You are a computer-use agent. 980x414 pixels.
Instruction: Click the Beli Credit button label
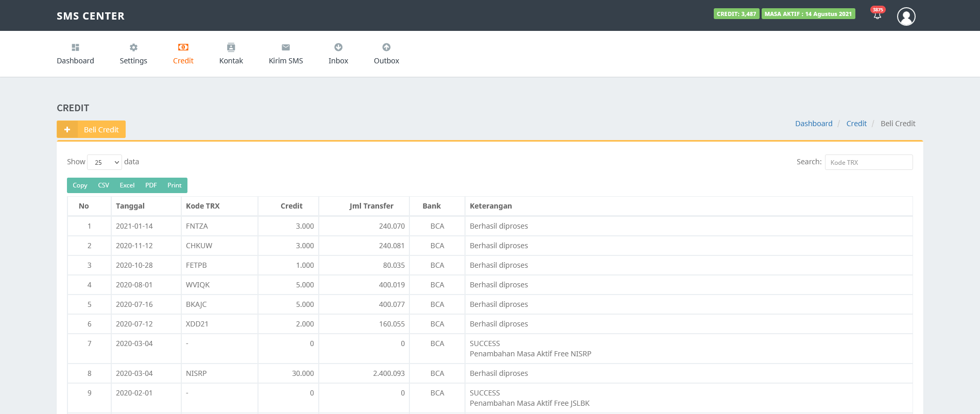(101, 130)
